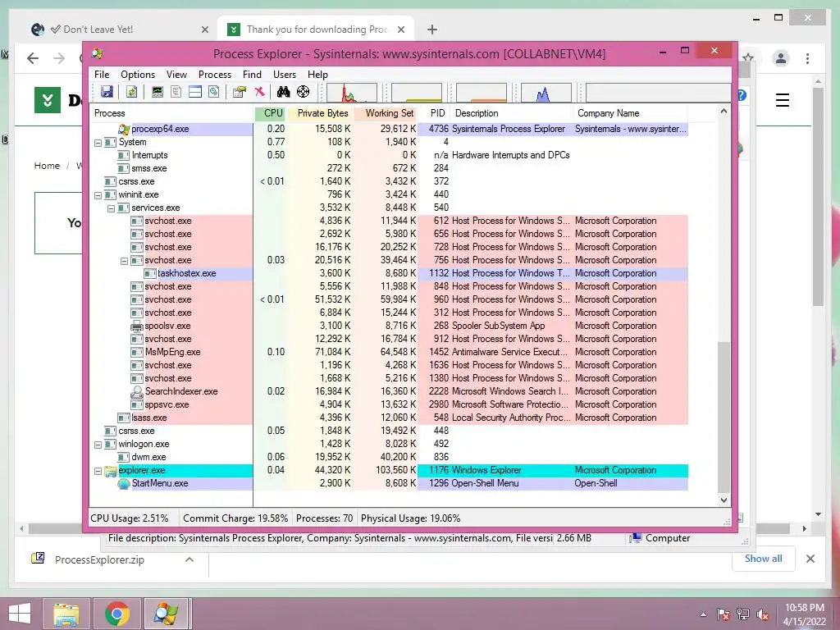Sort by the Process column header

coord(172,113)
